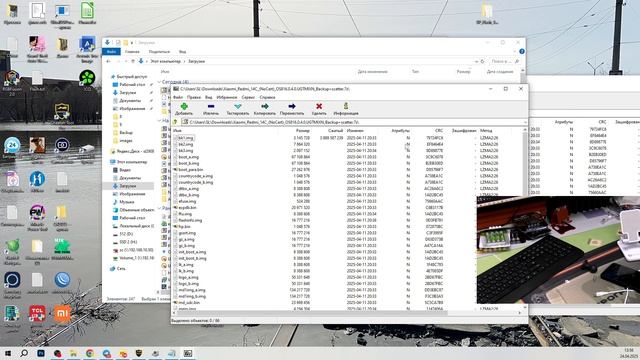Image resolution: width=640 pixels, height=360 pixels.
Task: Open the Файл menu in 7-Zip
Action: pos(178,97)
